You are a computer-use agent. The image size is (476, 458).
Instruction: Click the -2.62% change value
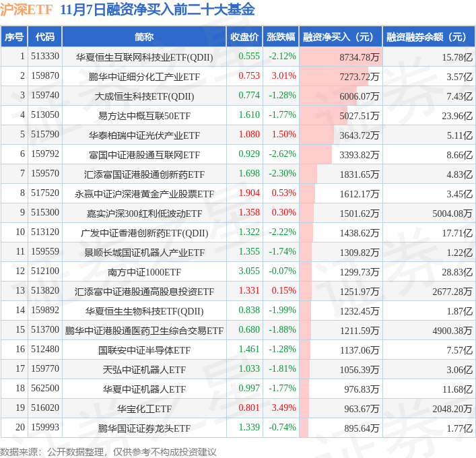coord(282,154)
